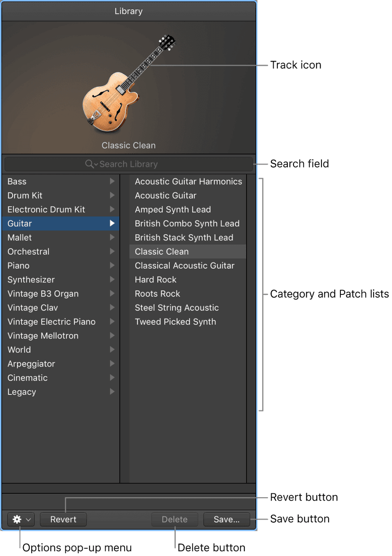The image size is (392, 556).
Task: Expand the Bass category arrow
Action: pos(112,181)
